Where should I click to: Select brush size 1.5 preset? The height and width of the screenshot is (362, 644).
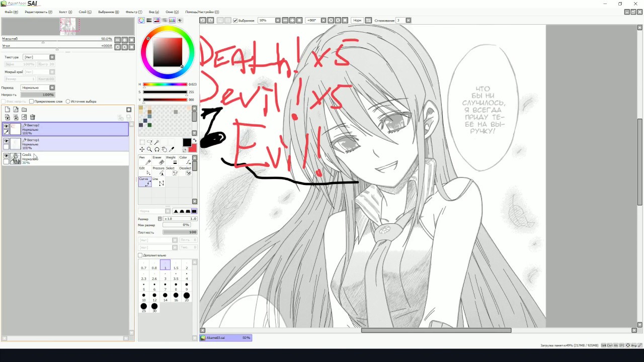[176, 265]
